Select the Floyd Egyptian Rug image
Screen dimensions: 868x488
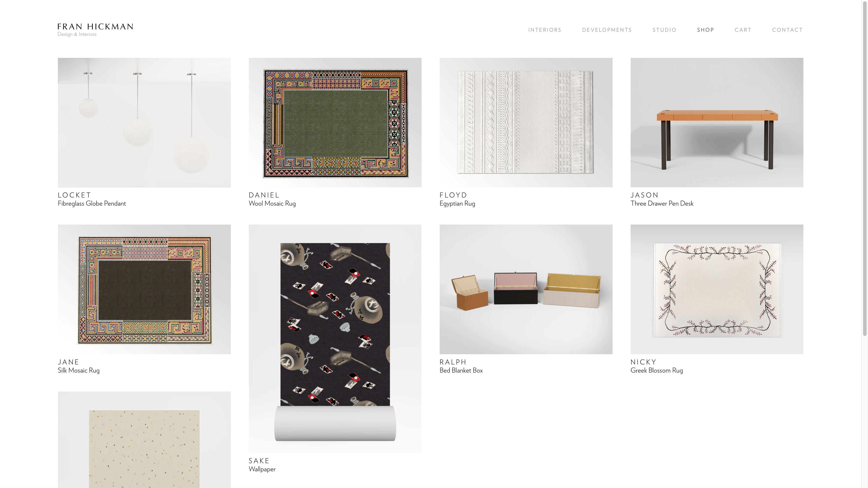click(526, 123)
